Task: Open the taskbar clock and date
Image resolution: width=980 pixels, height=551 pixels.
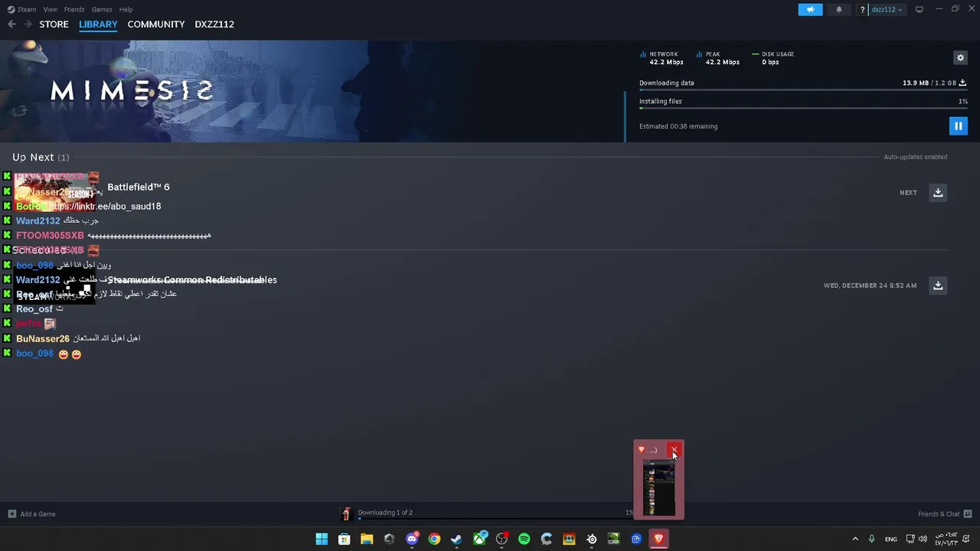Action: tap(946, 539)
